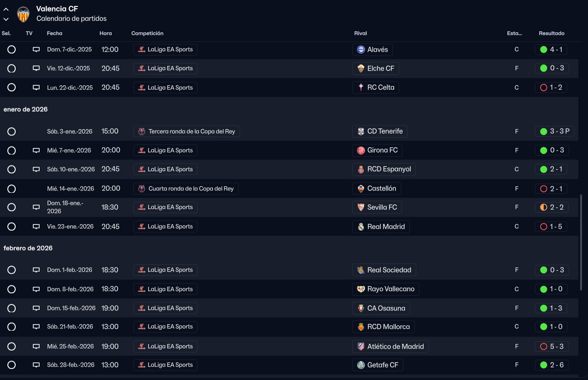
Task: Click the green win indicator for Getafe result
Action: (543, 365)
